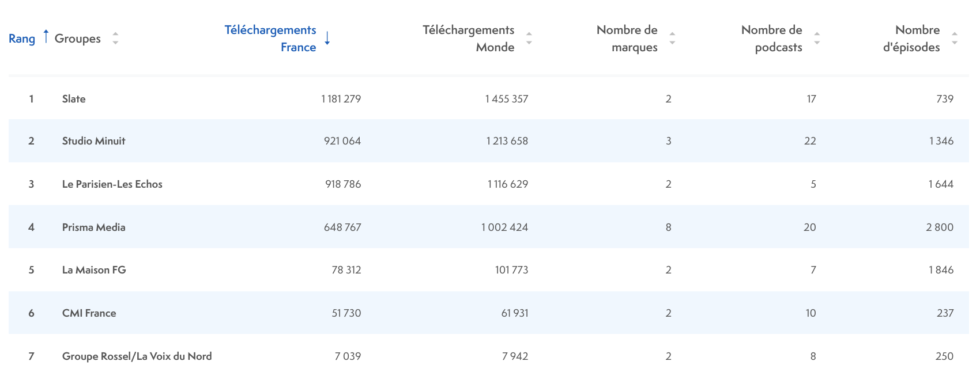
Task: Click the Téléchargements France column header
Action: coord(271,38)
